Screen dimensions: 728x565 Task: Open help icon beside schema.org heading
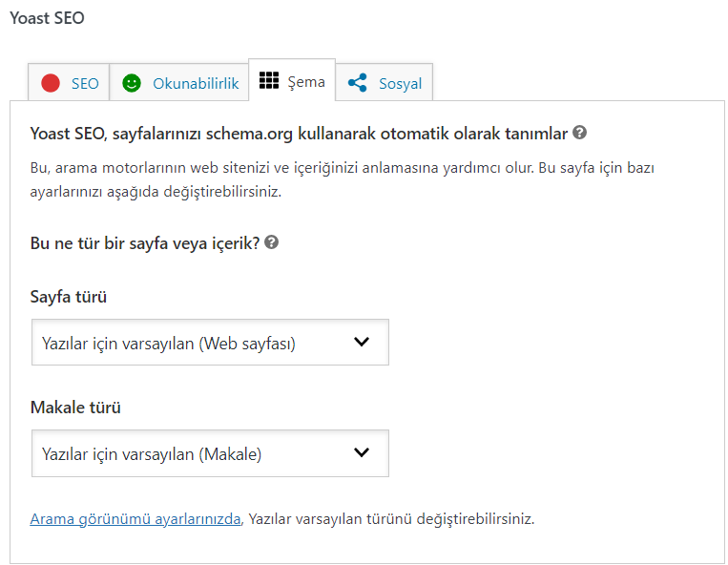tap(579, 133)
